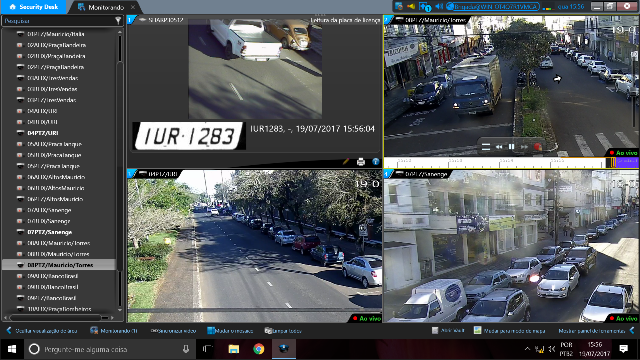Viewport: 640px width, 360px height.
Task: Click the vehicle snapshot in plate tile
Action: (255, 69)
